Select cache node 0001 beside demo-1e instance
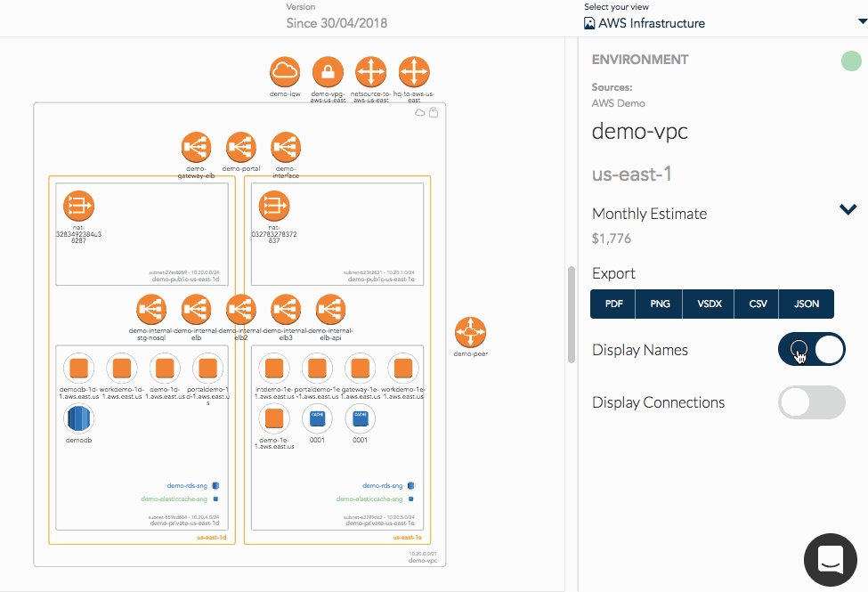Image resolution: width=868 pixels, height=592 pixels. 317,418
